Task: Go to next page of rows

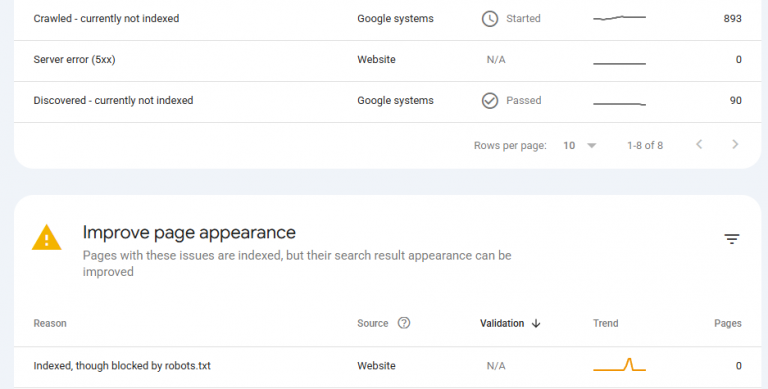Action: [735, 145]
